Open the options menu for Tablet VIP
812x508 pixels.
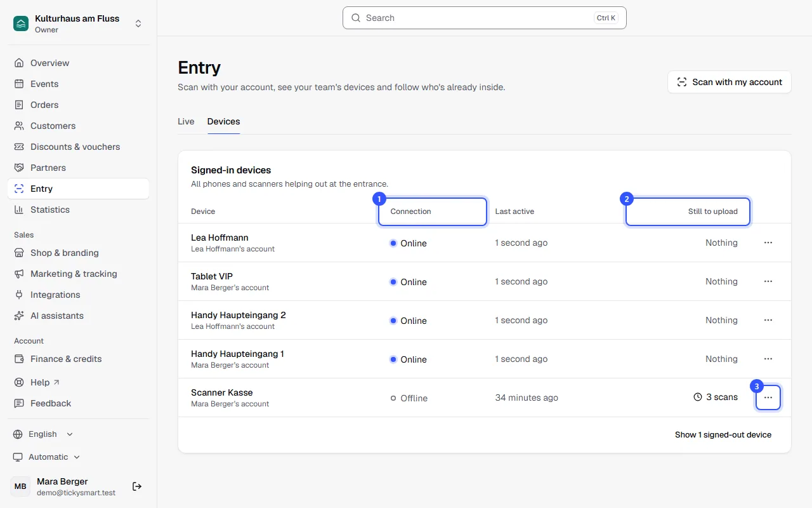coord(768,281)
